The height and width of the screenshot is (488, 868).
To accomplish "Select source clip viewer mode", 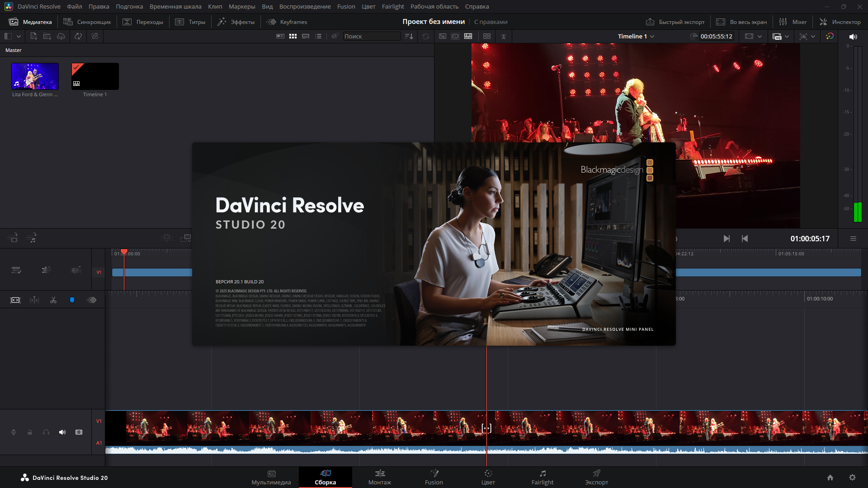I will click(x=443, y=36).
